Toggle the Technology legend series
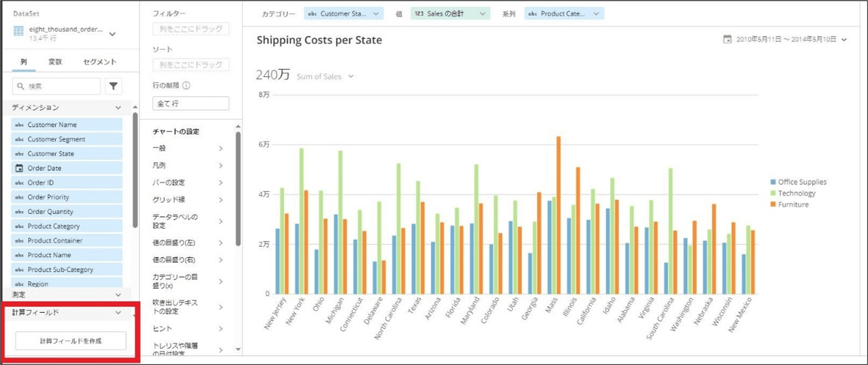 click(793, 193)
